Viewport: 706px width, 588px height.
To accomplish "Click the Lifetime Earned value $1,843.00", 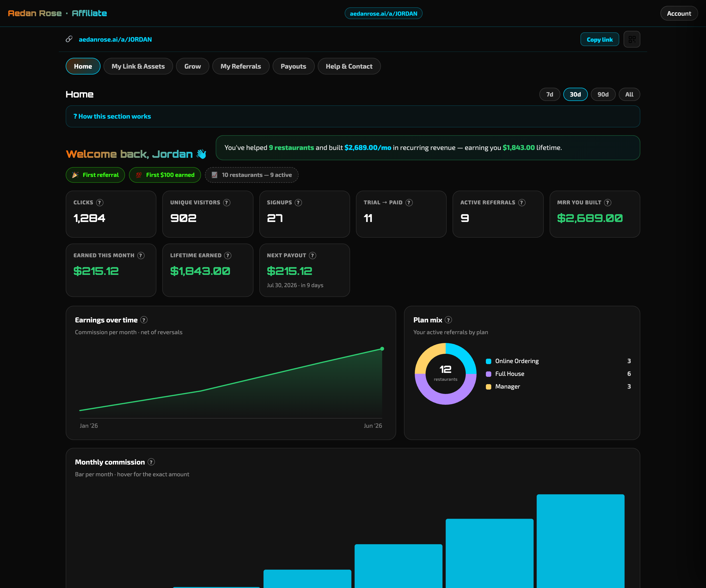I will point(200,271).
